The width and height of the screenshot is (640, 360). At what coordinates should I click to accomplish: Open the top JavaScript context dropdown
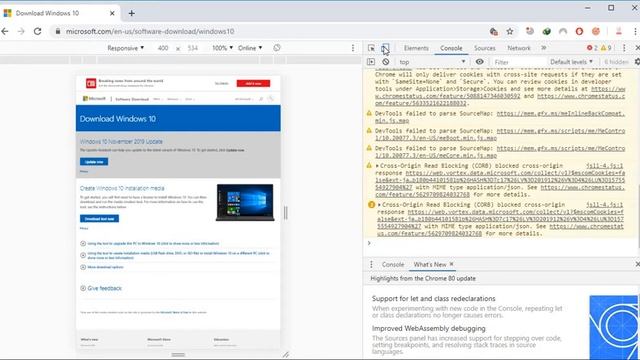click(432, 62)
